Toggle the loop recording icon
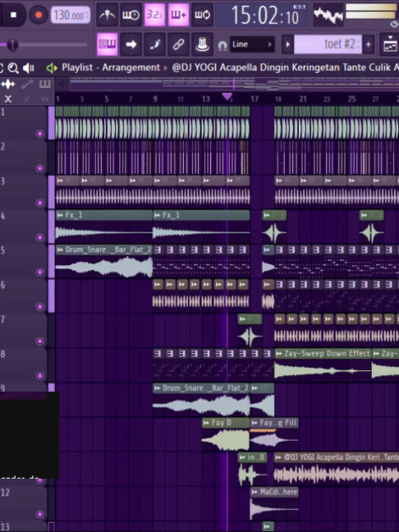 202,15
